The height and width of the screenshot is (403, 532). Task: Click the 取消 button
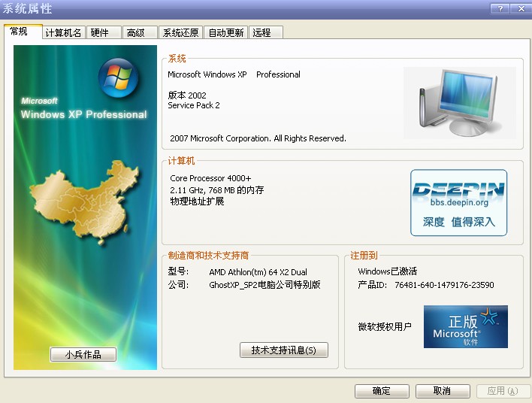(443, 391)
